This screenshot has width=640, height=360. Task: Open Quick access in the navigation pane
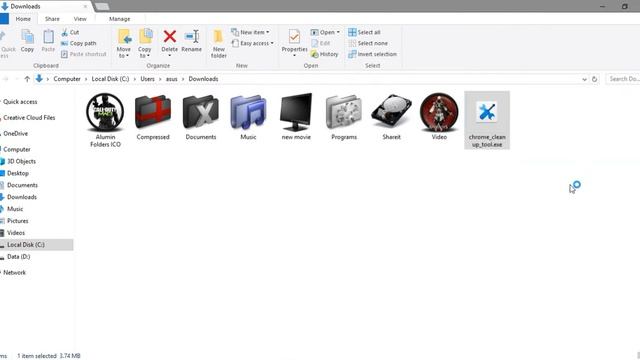coord(20,102)
